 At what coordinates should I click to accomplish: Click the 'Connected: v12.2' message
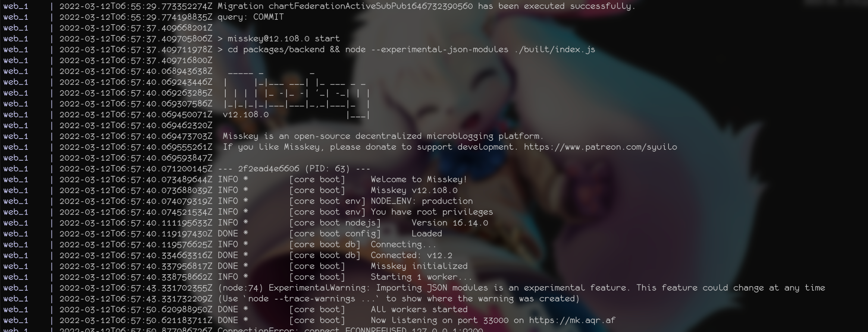[411, 255]
